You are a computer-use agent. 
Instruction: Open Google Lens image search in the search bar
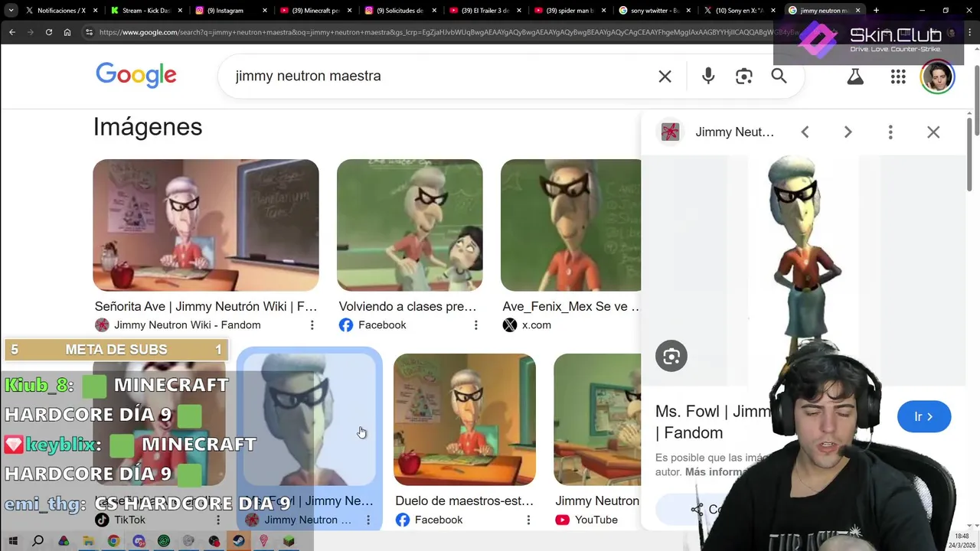point(744,76)
